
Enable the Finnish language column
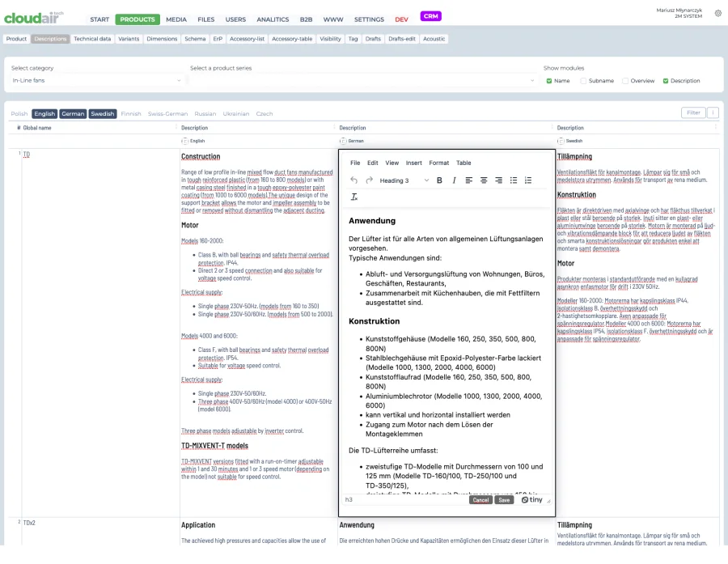click(x=131, y=114)
